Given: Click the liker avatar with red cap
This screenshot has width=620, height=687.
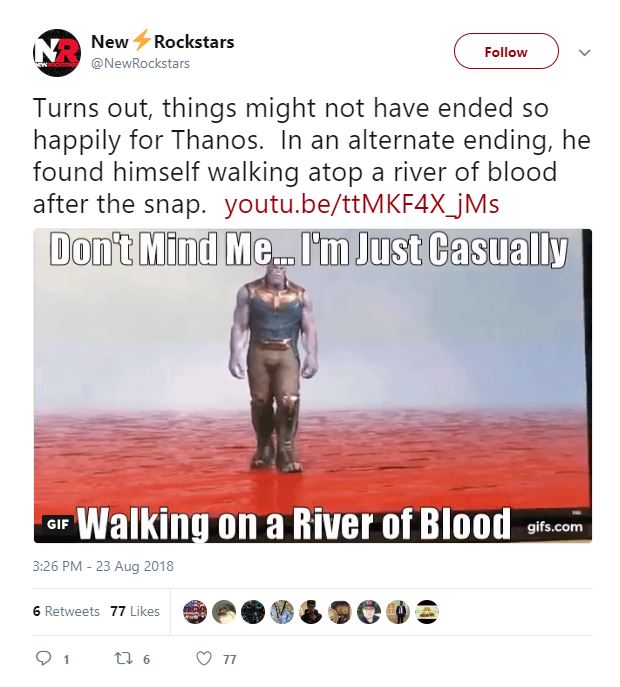Looking at the screenshot, I should (x=369, y=611).
